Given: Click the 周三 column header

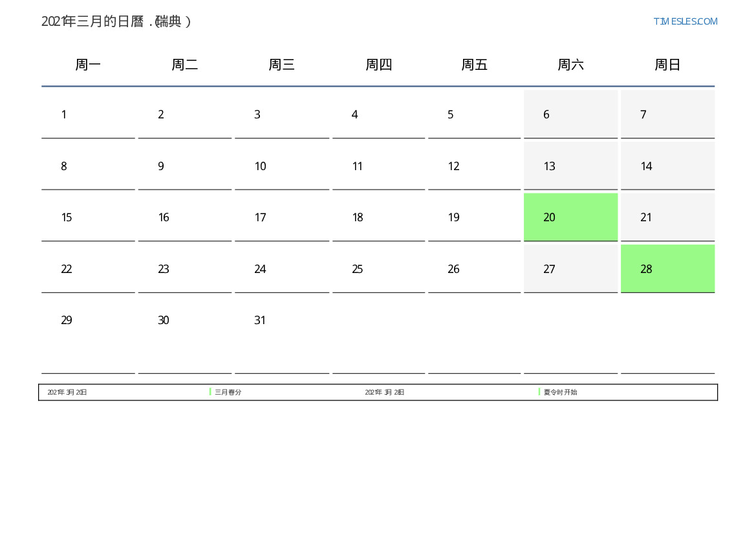Looking at the screenshot, I should tap(281, 65).
